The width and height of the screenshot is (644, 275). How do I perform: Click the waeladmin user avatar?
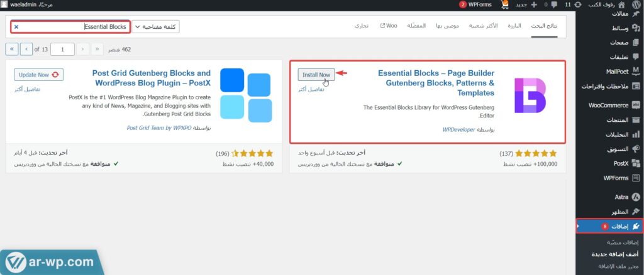[x=4, y=4]
